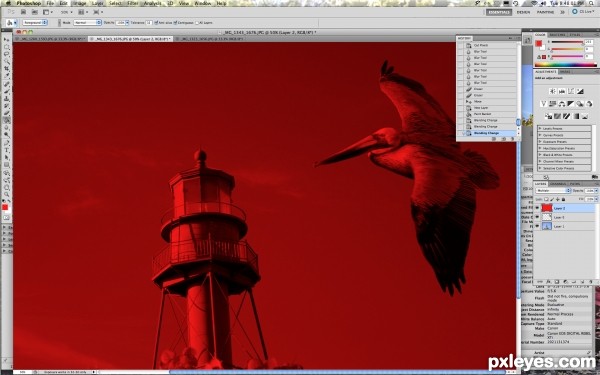Image resolution: width=600 pixels, height=375 pixels.
Task: Add a Hue/Saturation adjustment
Action: click(553, 104)
